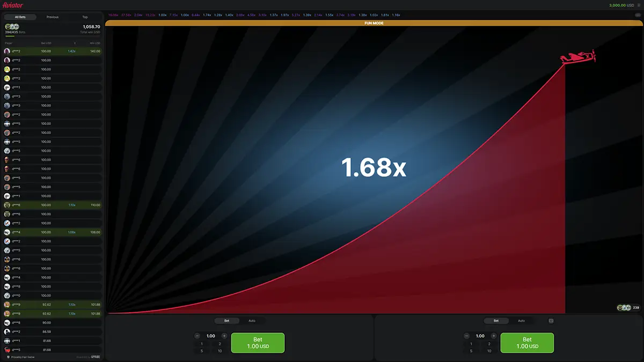644x362 pixels.
Task: Click history multiplier 37.58x
Action: (x=126, y=15)
